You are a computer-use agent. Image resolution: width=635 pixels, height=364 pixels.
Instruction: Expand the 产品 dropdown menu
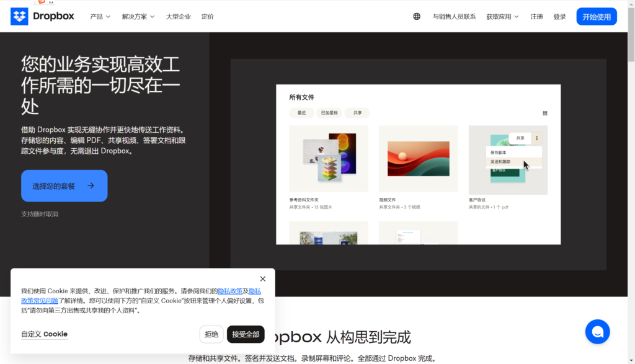coord(100,17)
